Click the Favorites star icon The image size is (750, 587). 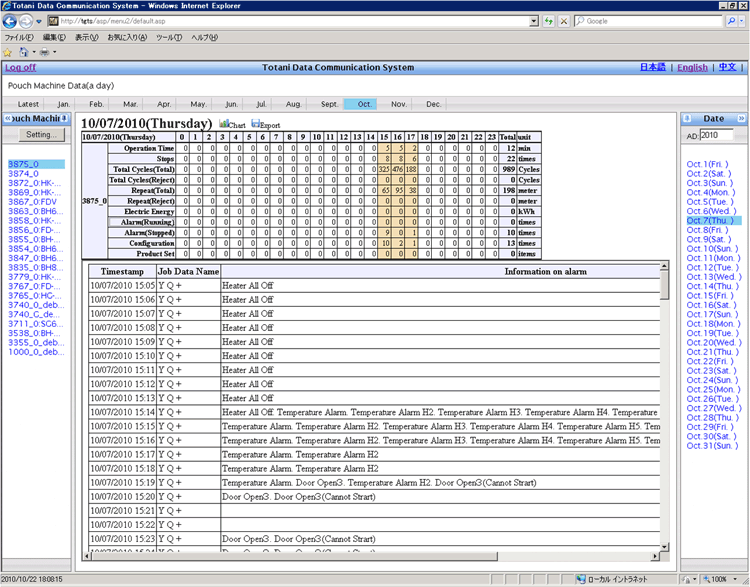pyautogui.click(x=7, y=52)
